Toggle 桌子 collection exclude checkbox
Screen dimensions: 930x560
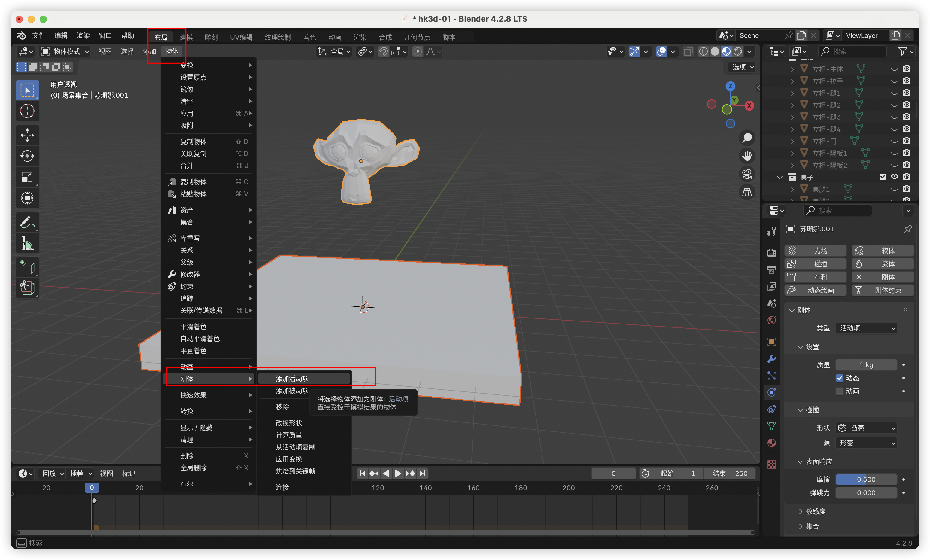pos(883,177)
